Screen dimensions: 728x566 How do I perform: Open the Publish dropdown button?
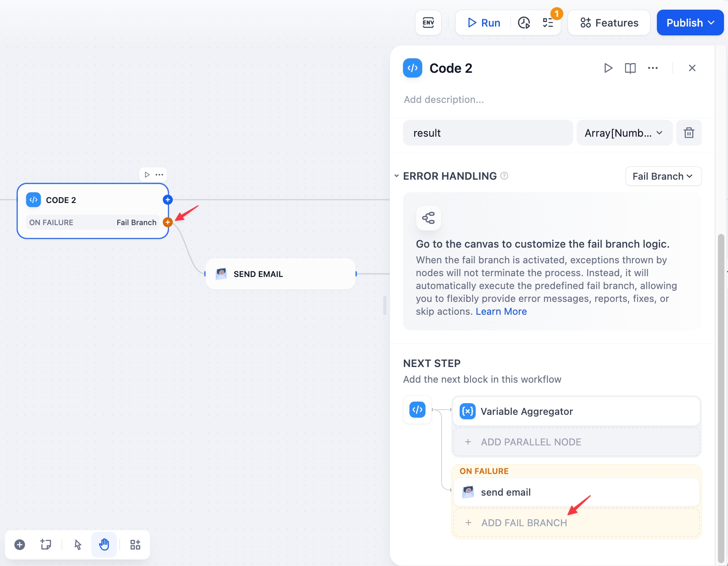pyautogui.click(x=690, y=23)
